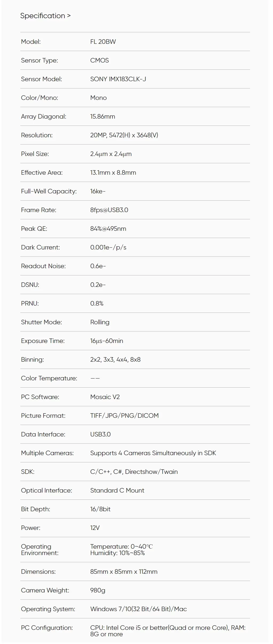Select the Windows 7/10 operating system text
Viewport: 273px width, 644px height.
[139, 609]
